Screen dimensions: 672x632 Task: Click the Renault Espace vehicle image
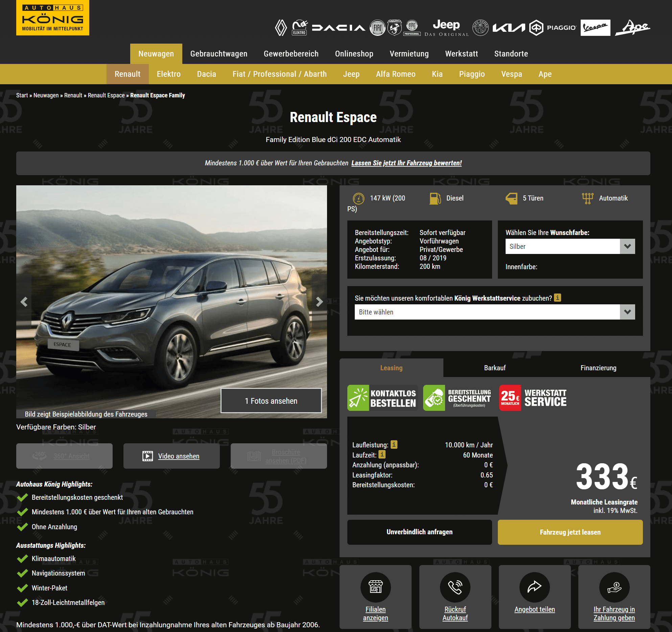[x=171, y=302]
